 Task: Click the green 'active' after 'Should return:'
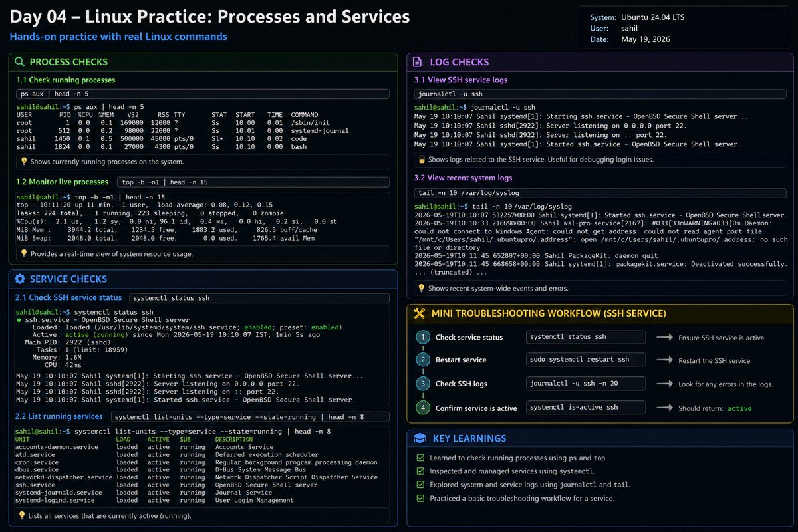(739, 408)
